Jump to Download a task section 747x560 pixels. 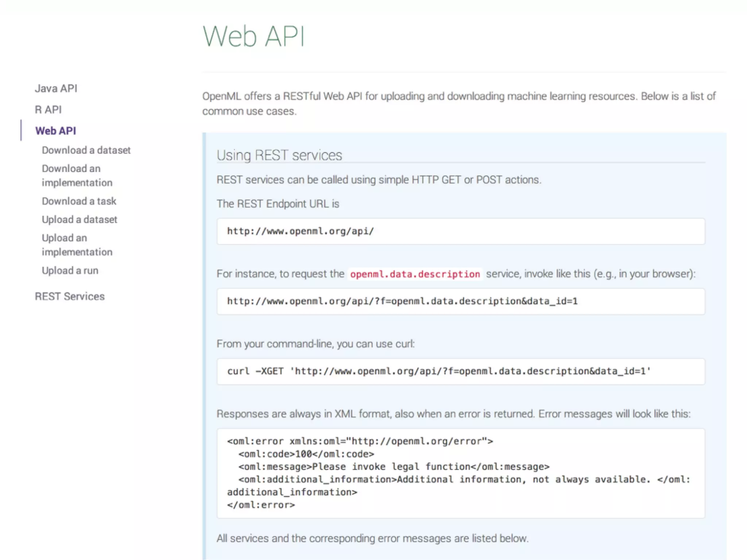79,201
